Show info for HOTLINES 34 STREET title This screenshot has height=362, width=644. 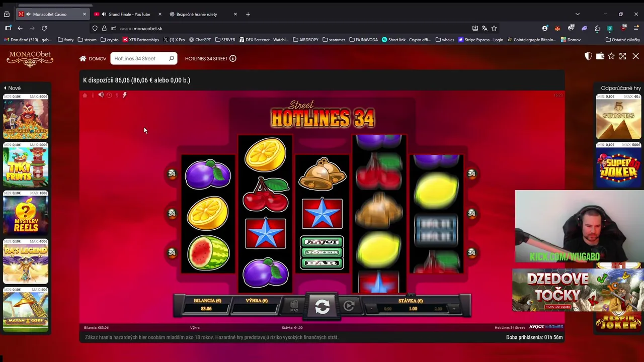coord(233,58)
